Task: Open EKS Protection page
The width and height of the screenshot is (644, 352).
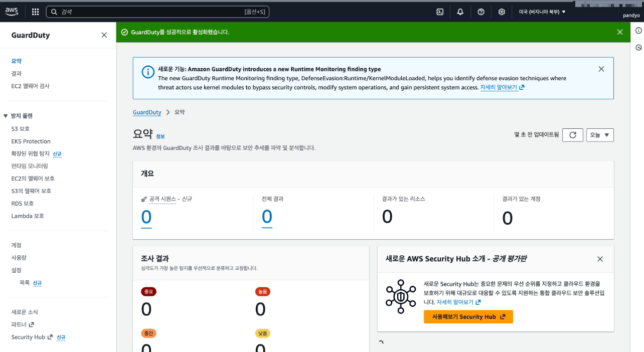Action: [x=31, y=141]
